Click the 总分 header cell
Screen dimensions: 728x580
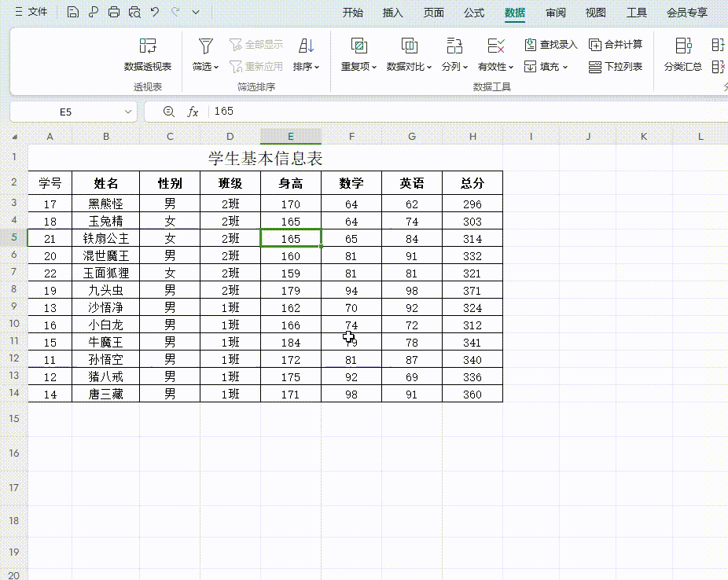tap(472, 183)
